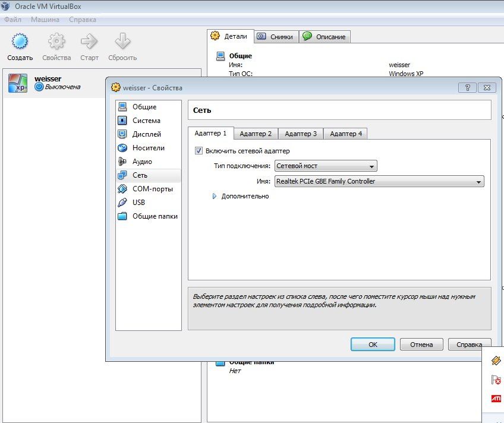Select Аудио label in settings list
The width and height of the screenshot is (504, 423).
click(x=143, y=162)
